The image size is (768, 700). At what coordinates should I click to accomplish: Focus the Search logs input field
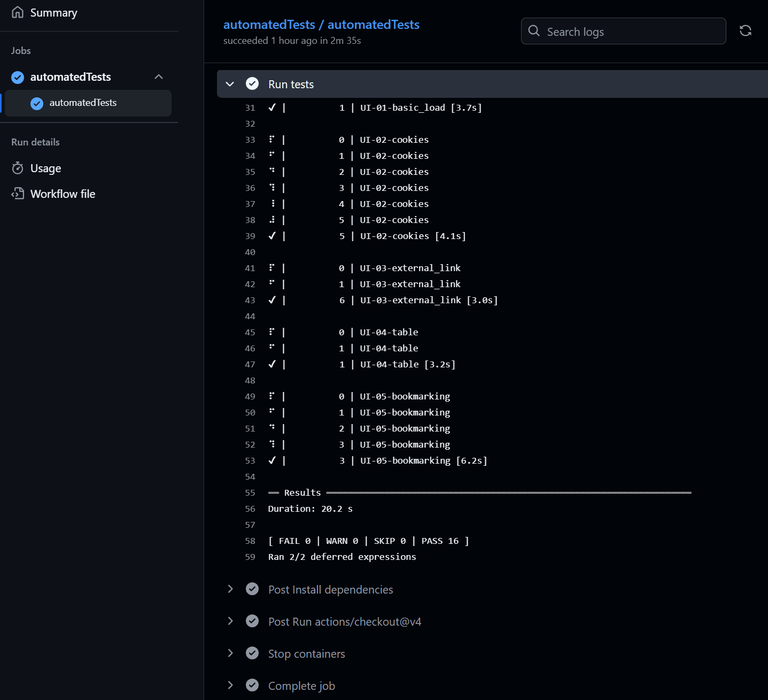pos(623,31)
